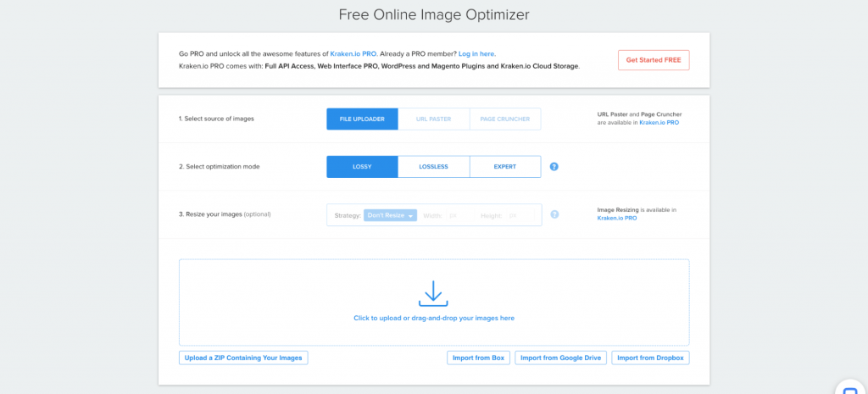The image size is (868, 394).
Task: Switch to URL Paster source
Action: [433, 119]
